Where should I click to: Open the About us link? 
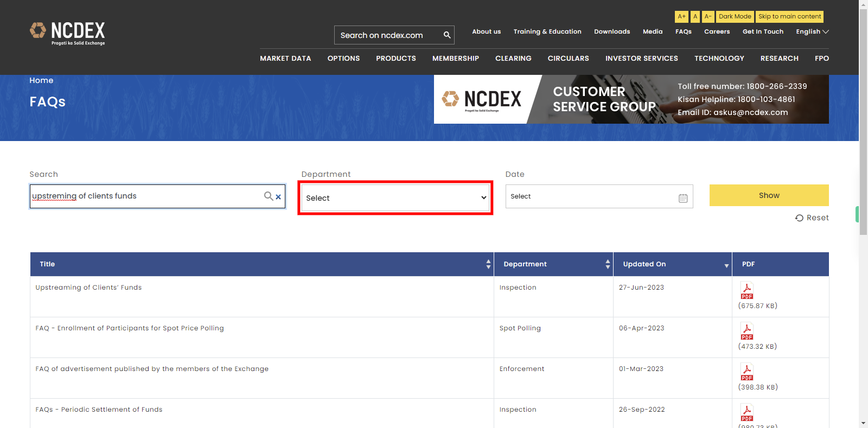click(x=486, y=31)
